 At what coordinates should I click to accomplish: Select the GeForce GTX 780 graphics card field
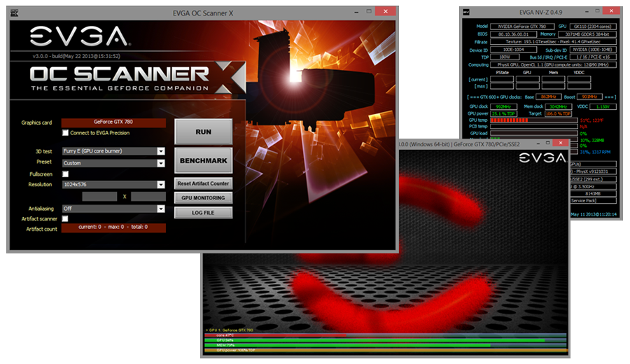pyautogui.click(x=113, y=122)
